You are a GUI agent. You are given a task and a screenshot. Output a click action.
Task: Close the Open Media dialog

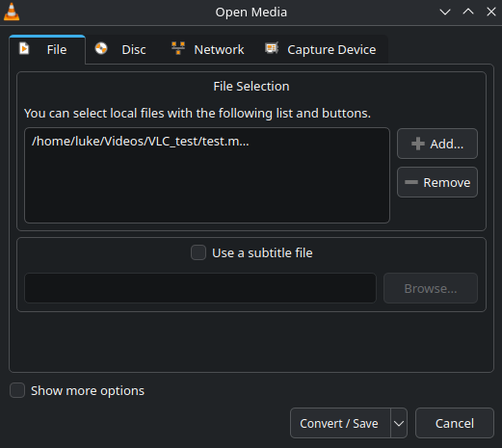click(491, 12)
